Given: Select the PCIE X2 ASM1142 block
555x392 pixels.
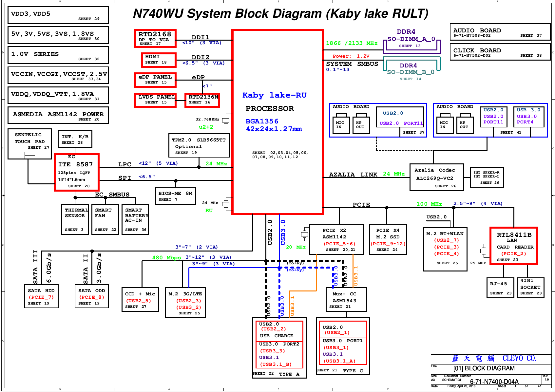Looking at the screenshot, I should pyautogui.click(x=336, y=239).
